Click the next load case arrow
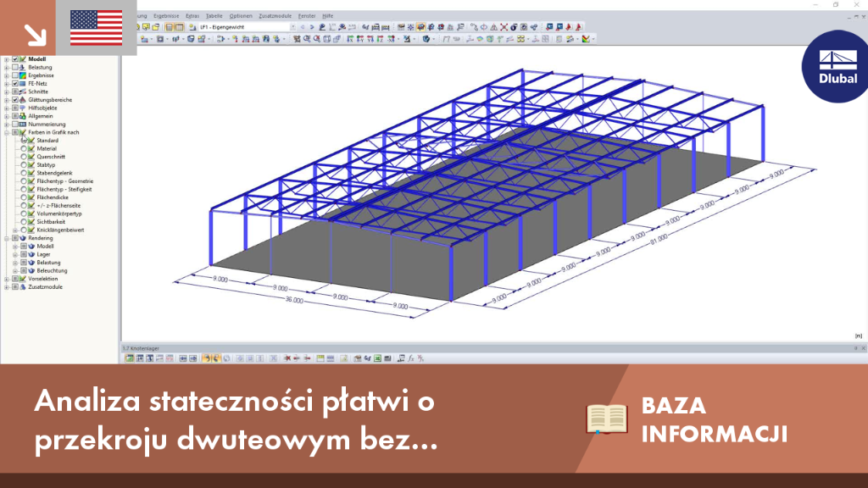The width and height of the screenshot is (868, 488). tap(312, 27)
